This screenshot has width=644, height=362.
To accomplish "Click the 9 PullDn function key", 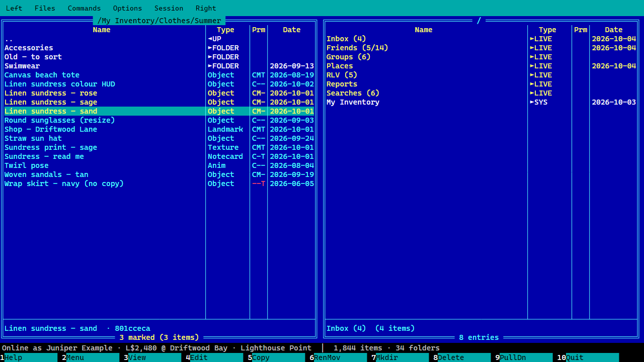I will tap(524, 357).
